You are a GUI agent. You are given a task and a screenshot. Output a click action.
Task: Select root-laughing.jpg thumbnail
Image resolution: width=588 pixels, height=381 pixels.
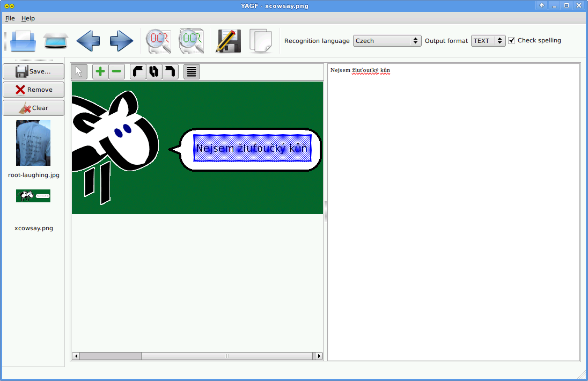(33, 143)
